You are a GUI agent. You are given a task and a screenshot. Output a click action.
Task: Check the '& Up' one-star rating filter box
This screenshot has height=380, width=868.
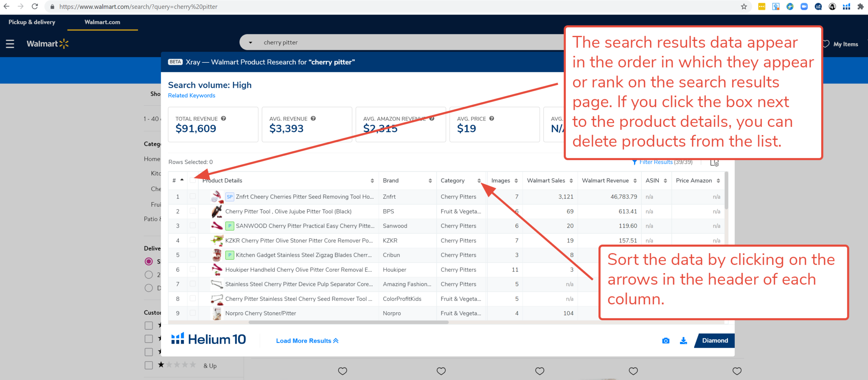tap(149, 365)
